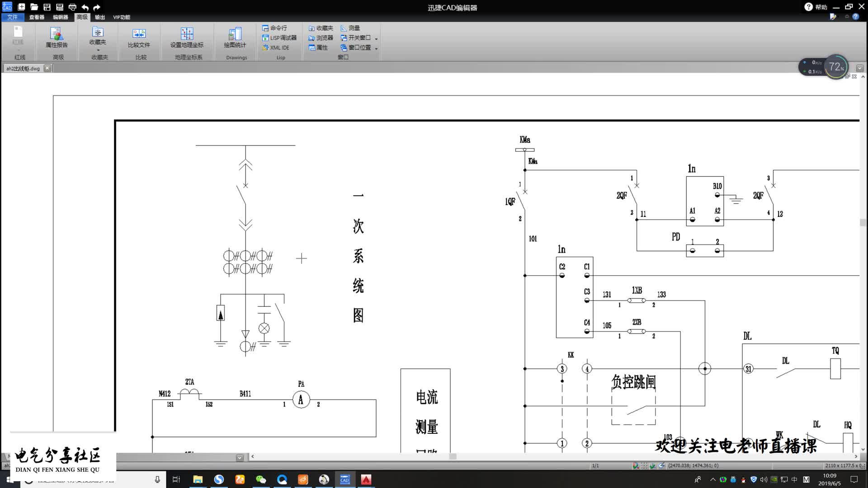
Task: Open the CAD app in Windows taskbar
Action: (345, 479)
